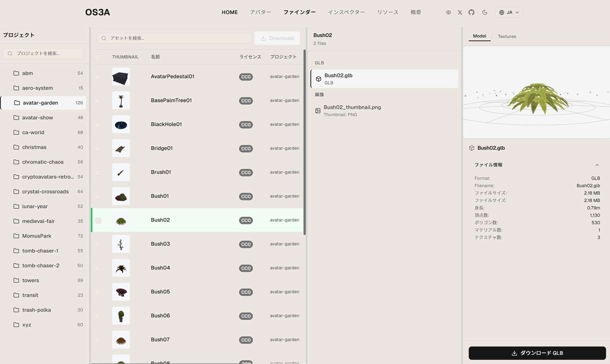Collapse the ファイル情報 section chevron
Image resolution: width=610 pixels, height=364 pixels.
(597, 165)
